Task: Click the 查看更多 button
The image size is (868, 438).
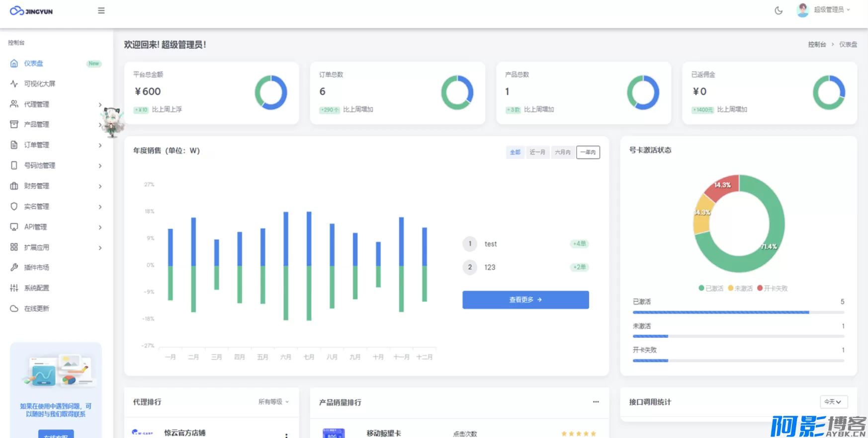Action: [525, 300]
